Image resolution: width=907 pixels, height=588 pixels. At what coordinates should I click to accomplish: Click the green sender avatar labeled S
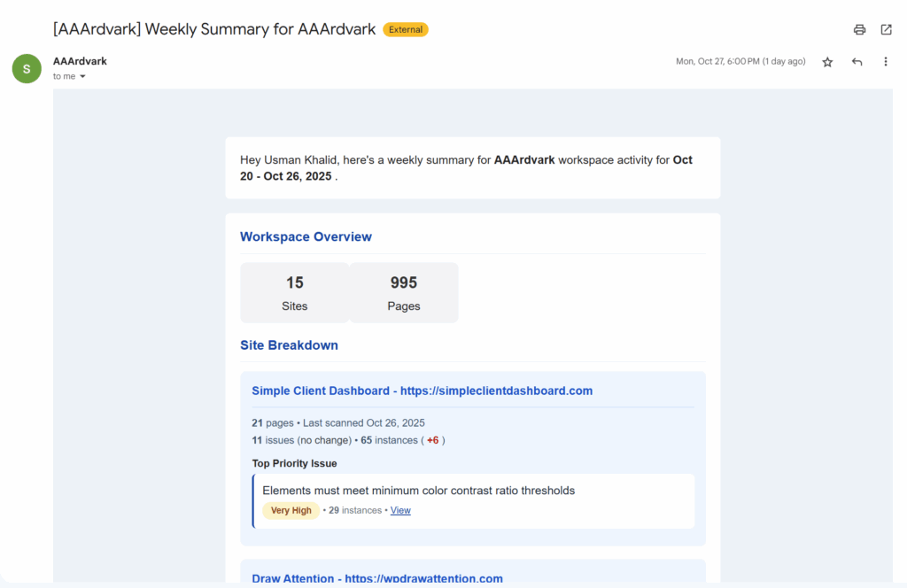(x=27, y=68)
